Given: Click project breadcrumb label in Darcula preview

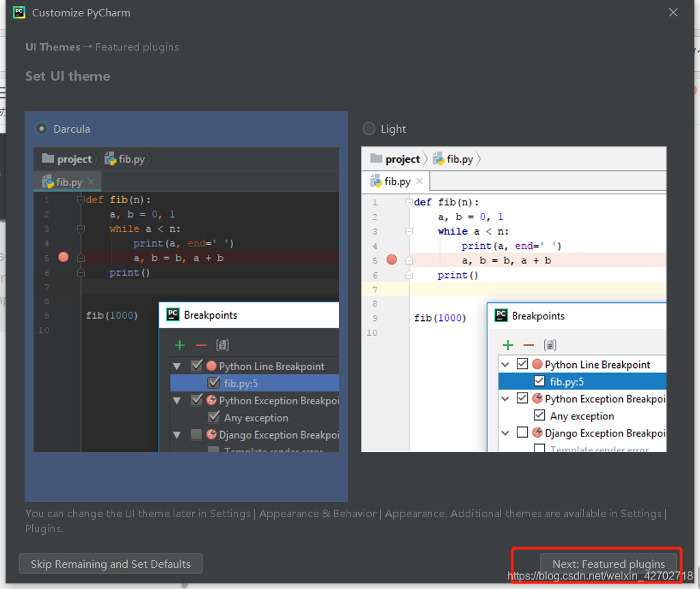Looking at the screenshot, I should (x=74, y=159).
